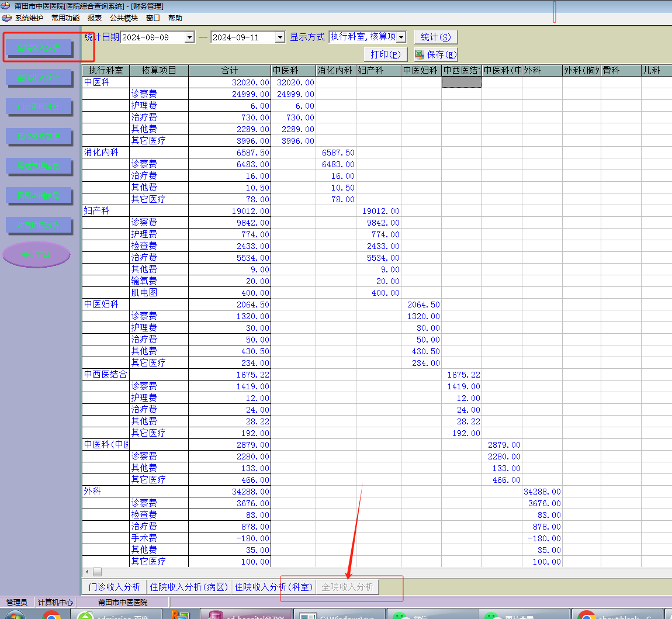Expand the 显示方式 combo box arrow
The width and height of the screenshot is (672, 619).
point(401,37)
